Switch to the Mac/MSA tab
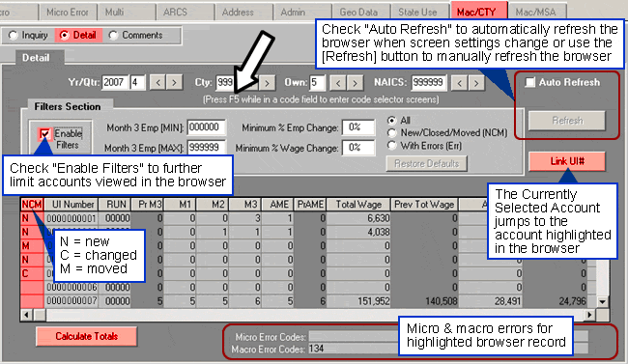 536,12
